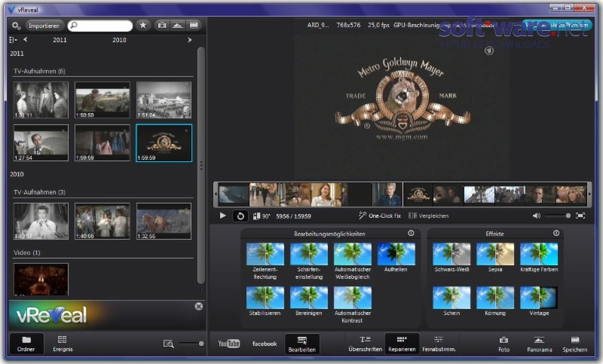603x364 pixels.
Task: Click the library vertical scrollbar
Action: tap(200, 165)
